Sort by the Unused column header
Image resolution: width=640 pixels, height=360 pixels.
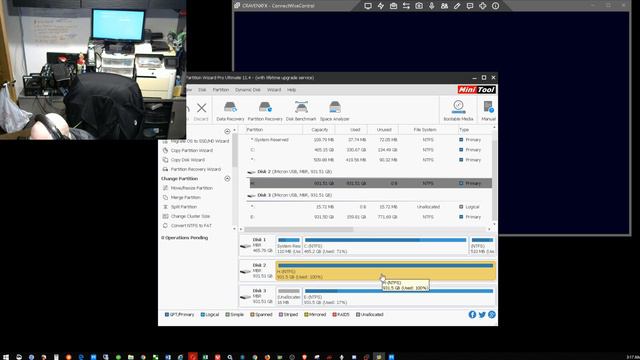[x=383, y=129]
